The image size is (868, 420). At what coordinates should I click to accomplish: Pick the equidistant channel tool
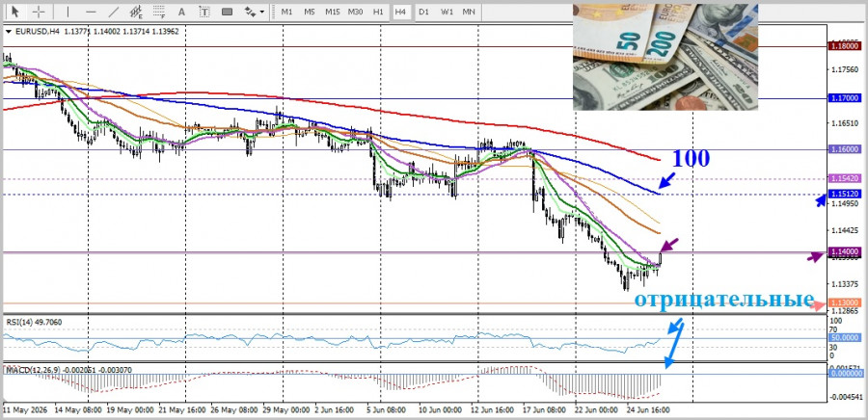(136, 12)
